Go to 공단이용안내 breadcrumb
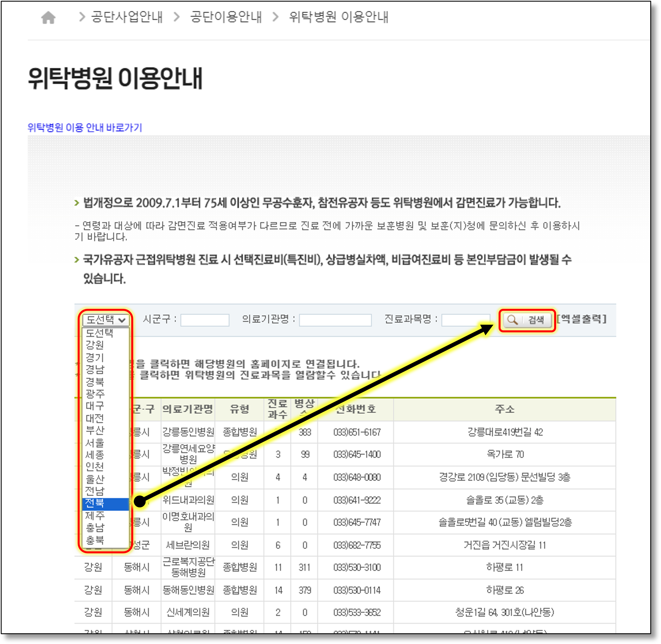The image size is (661, 644). [x=226, y=17]
